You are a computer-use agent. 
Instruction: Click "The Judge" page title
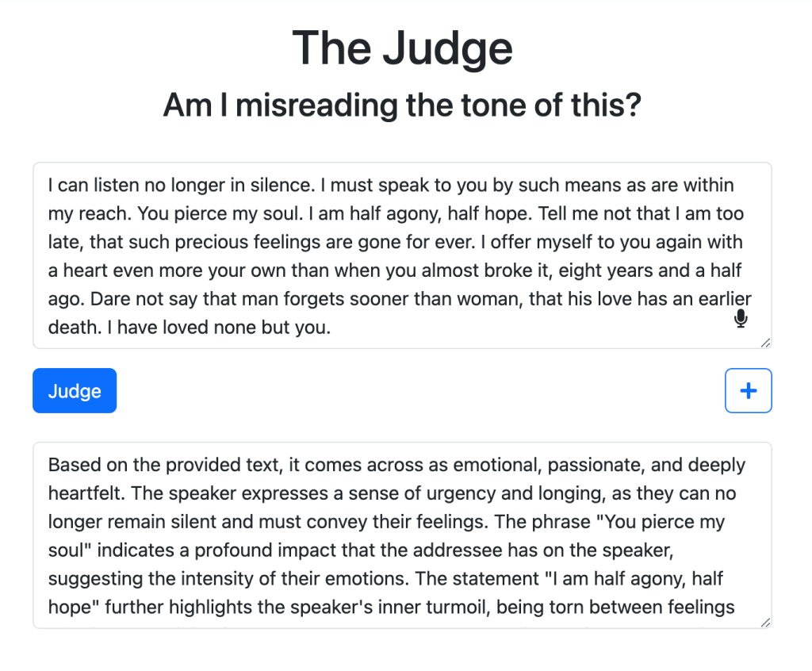(402, 48)
